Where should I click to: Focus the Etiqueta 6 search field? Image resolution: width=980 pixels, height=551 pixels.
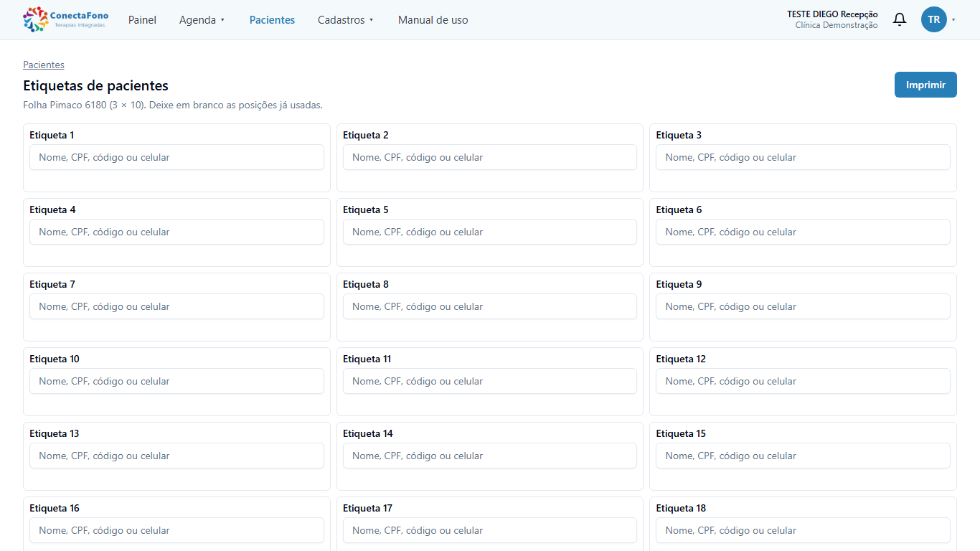click(803, 232)
